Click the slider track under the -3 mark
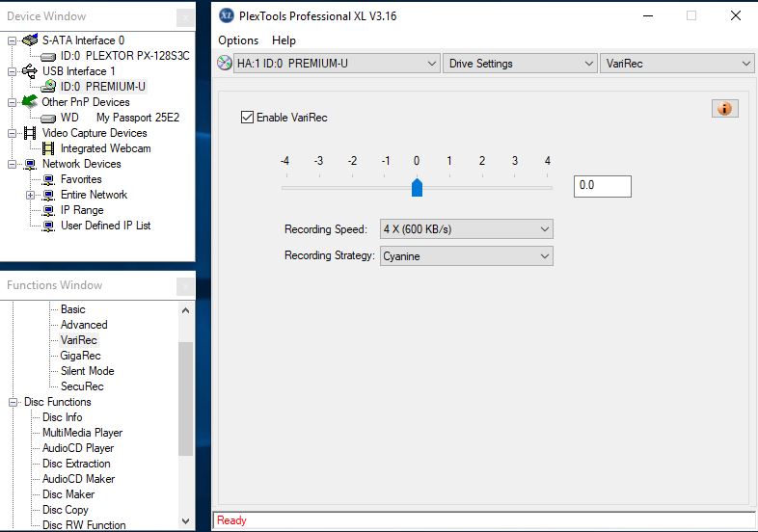The image size is (758, 532). [319, 188]
